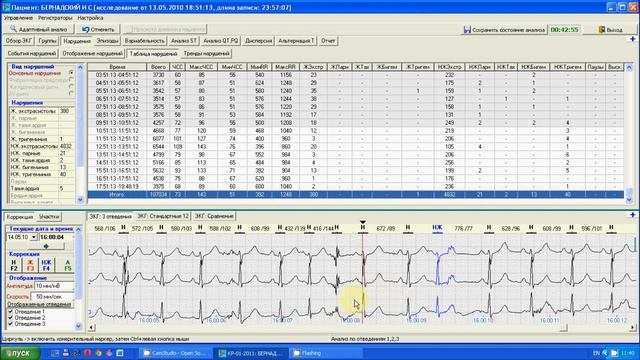This screenshot has width=640, height=360.
Task: Open the date dropdown showing 14.05.10
Action: [33, 237]
